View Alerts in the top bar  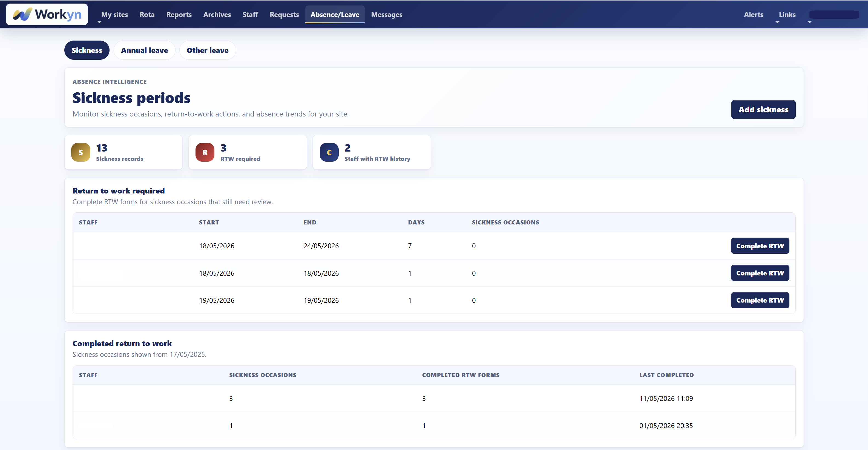coord(754,15)
